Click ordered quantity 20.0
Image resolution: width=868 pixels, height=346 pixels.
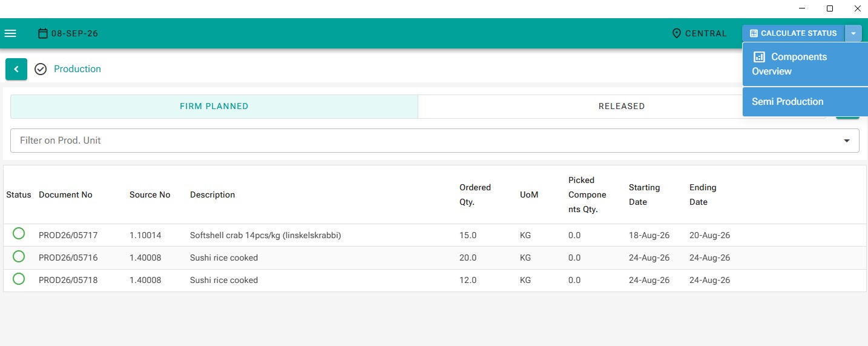468,258
